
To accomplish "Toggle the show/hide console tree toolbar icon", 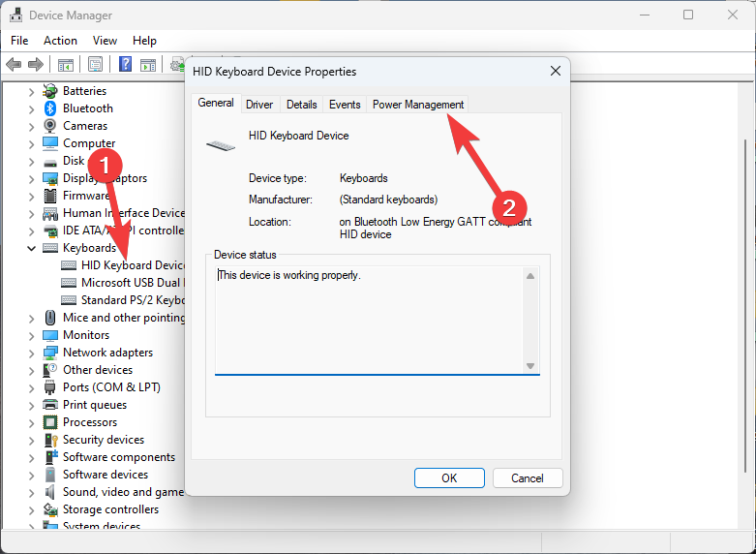I will [66, 64].
